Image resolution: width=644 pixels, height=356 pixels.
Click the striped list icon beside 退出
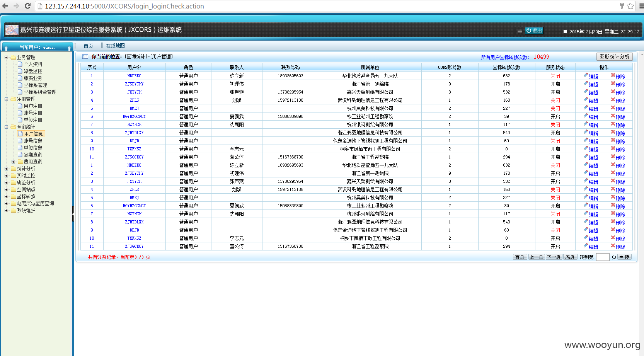520,31
